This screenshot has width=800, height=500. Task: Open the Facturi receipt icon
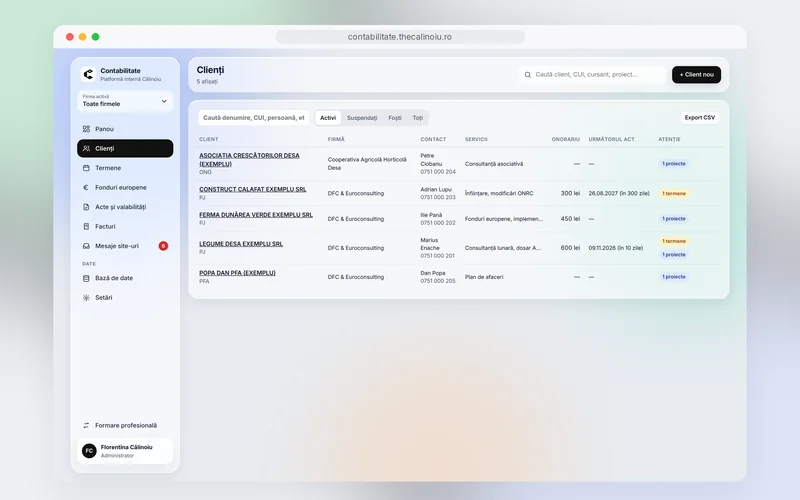click(x=86, y=226)
